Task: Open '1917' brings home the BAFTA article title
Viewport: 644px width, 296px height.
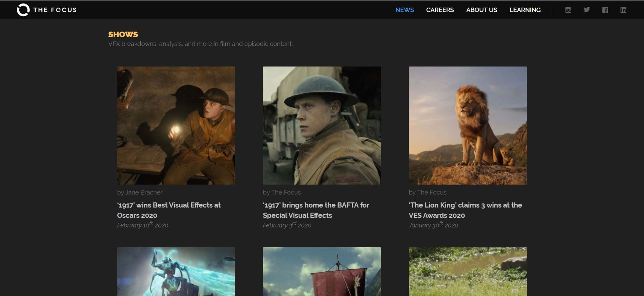Action: [x=316, y=210]
